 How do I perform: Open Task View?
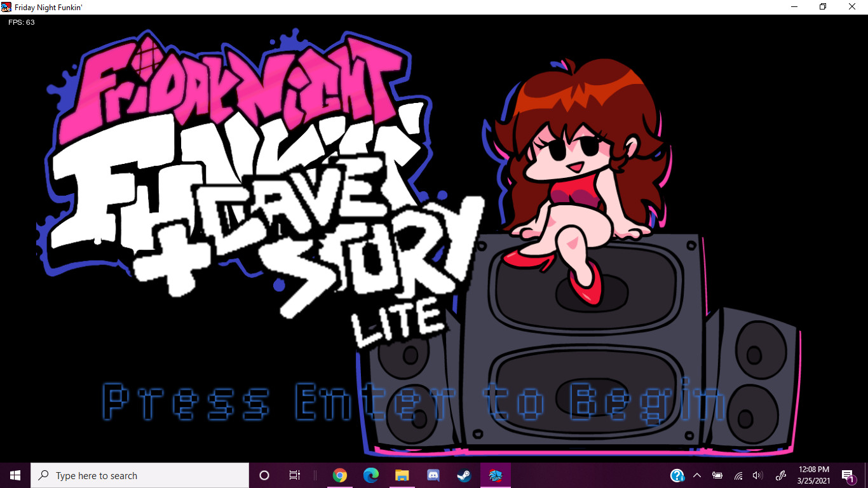click(294, 475)
